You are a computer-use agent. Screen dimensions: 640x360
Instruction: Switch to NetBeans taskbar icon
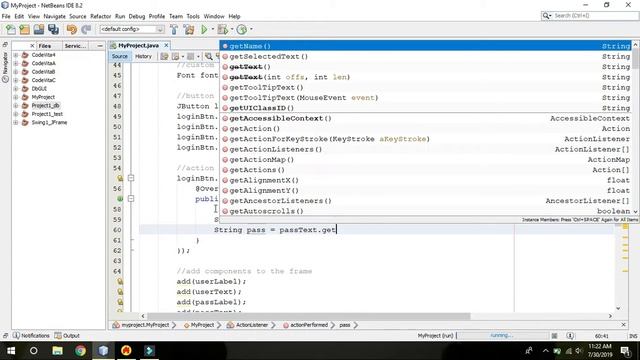(103, 351)
